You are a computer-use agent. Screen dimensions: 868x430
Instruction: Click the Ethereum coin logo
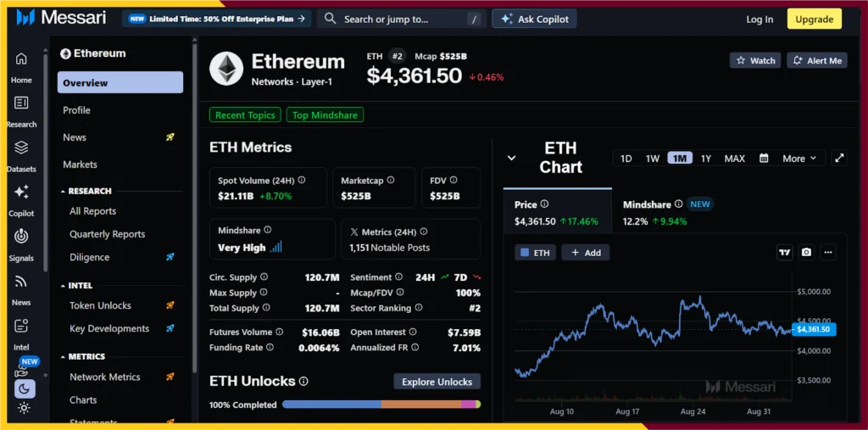226,70
